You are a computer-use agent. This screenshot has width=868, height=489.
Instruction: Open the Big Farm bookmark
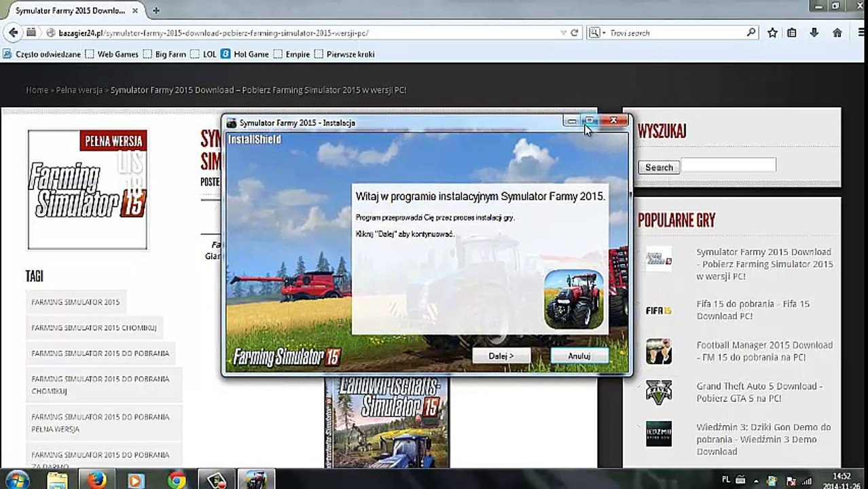point(164,54)
